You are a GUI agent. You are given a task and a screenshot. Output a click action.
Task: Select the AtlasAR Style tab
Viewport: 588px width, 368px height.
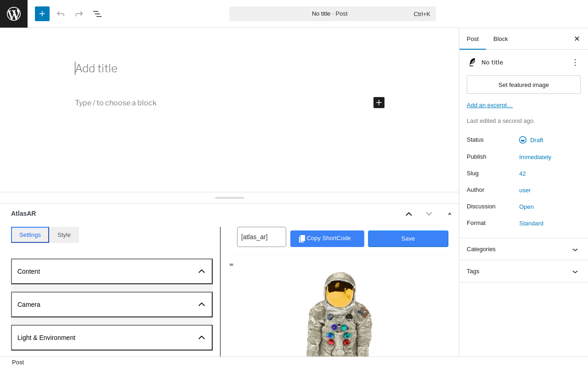coord(64,235)
